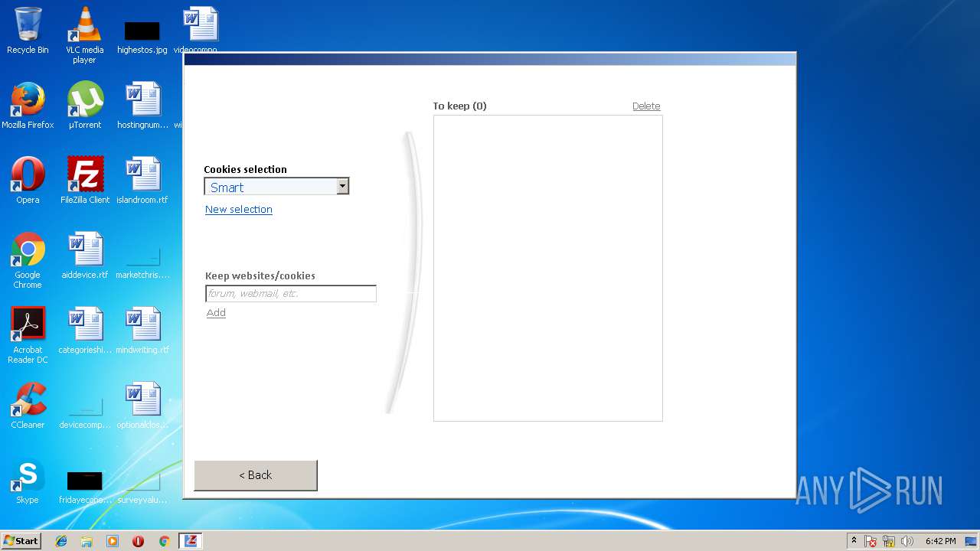
Task: Click the New selection link
Action: click(x=239, y=209)
